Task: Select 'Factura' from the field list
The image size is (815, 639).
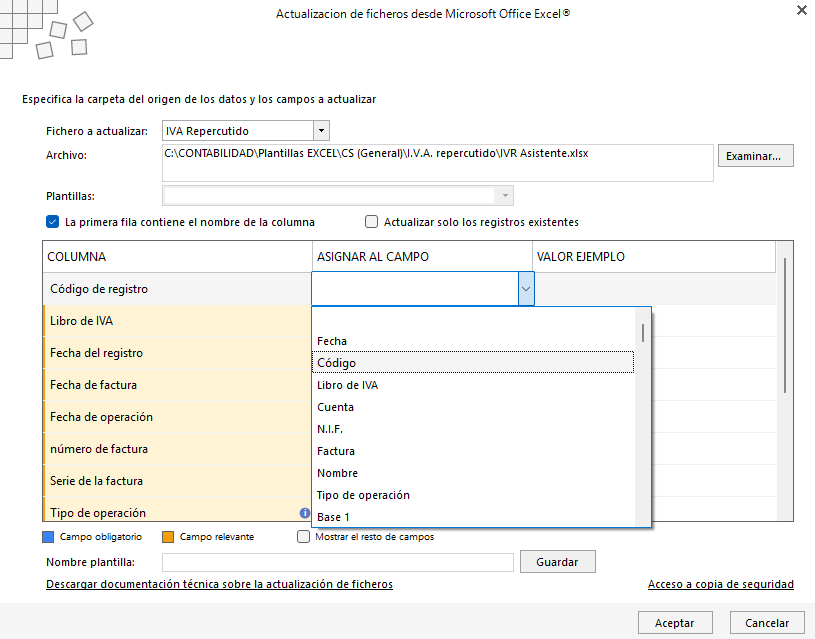Action: click(x=473, y=451)
